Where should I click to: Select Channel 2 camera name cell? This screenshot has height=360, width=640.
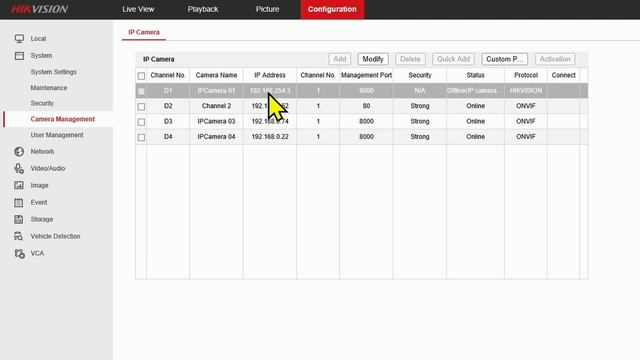pos(216,106)
